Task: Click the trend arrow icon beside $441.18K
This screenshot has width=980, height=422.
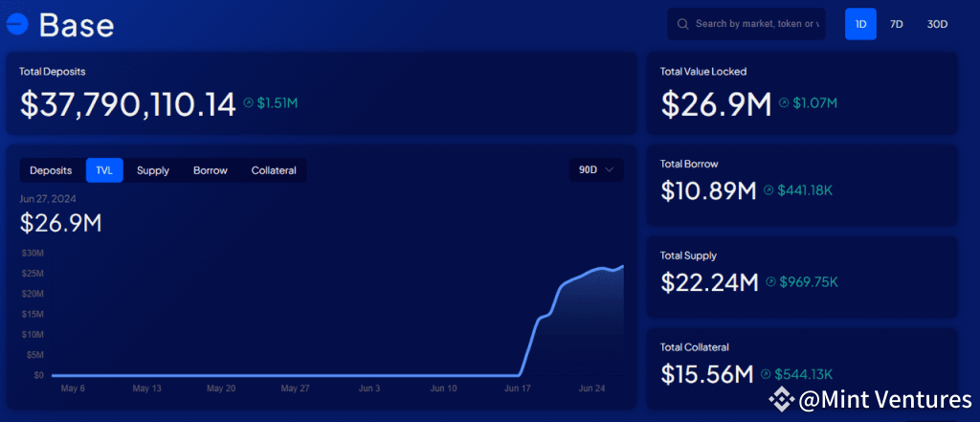Action: [768, 190]
